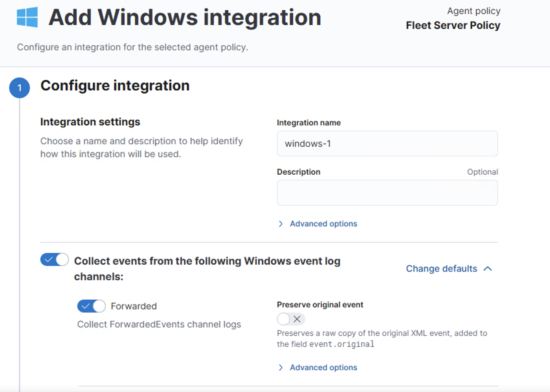Click the up chevron beside Change defaults
The width and height of the screenshot is (550, 392).
pyautogui.click(x=488, y=269)
